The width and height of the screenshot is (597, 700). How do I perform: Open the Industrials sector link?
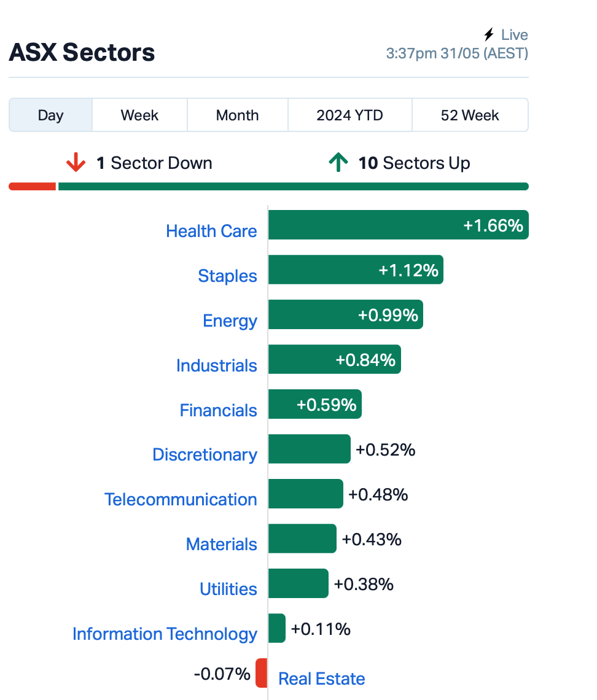pyautogui.click(x=217, y=365)
